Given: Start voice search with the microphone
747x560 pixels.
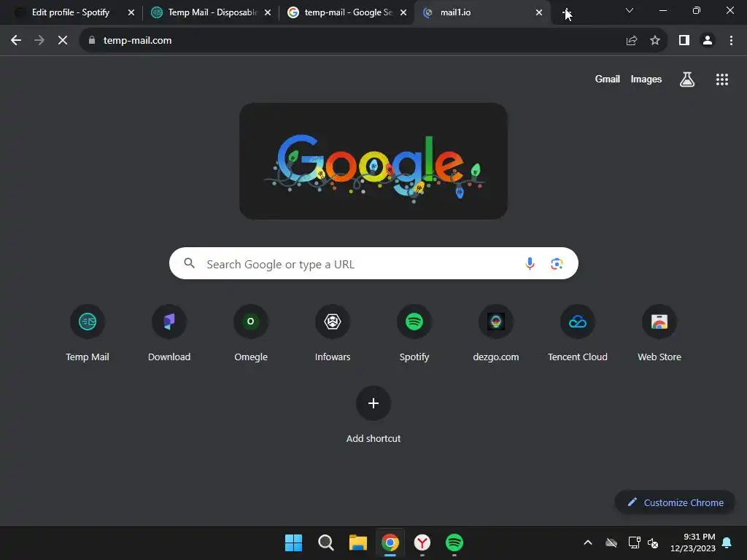Looking at the screenshot, I should 530,263.
